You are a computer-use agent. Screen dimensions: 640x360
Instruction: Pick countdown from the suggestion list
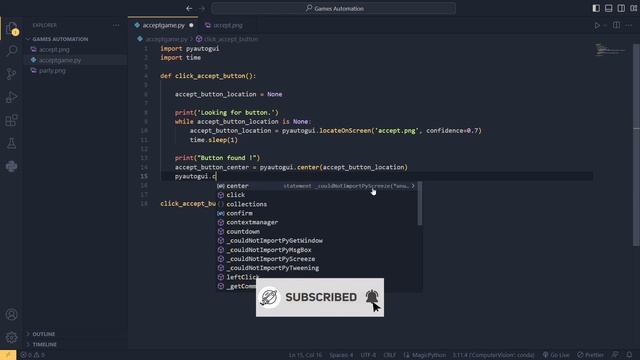point(317,231)
